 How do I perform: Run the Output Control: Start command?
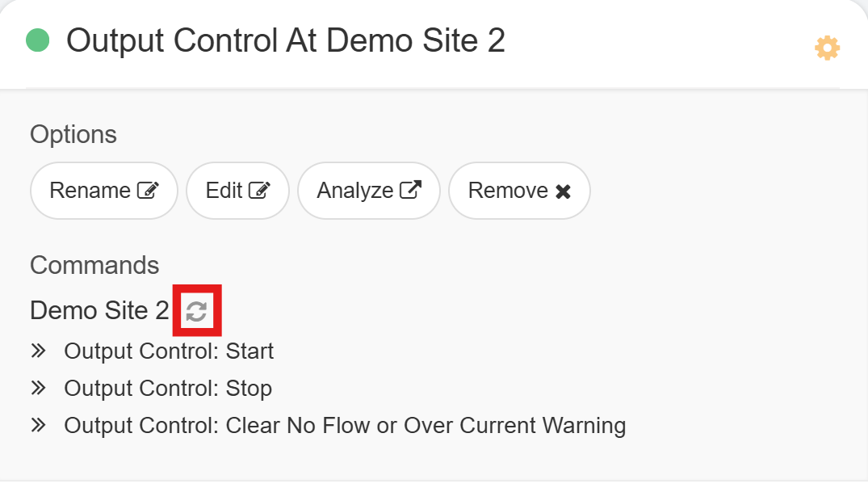tap(169, 351)
